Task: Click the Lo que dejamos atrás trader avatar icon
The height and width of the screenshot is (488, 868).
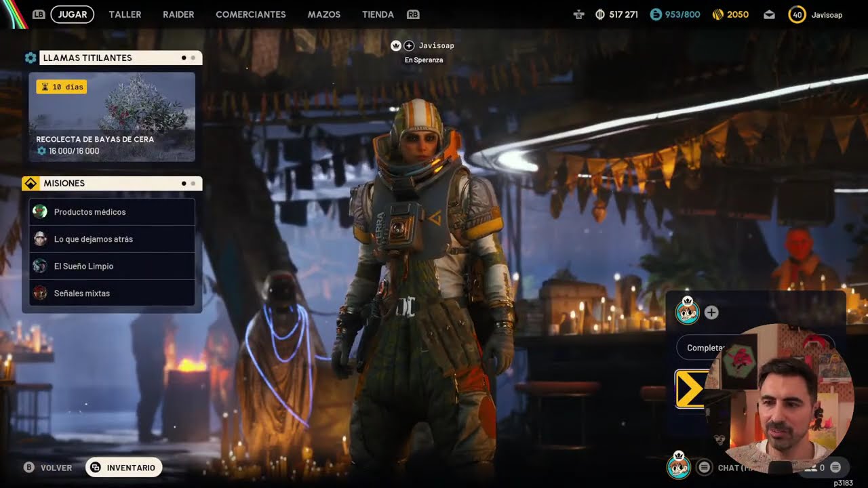Action: coord(40,239)
